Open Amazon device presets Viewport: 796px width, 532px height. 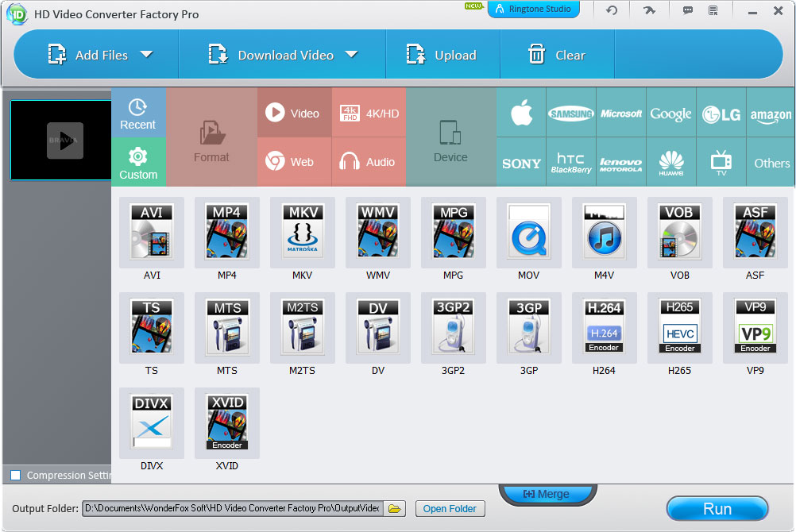coord(771,113)
